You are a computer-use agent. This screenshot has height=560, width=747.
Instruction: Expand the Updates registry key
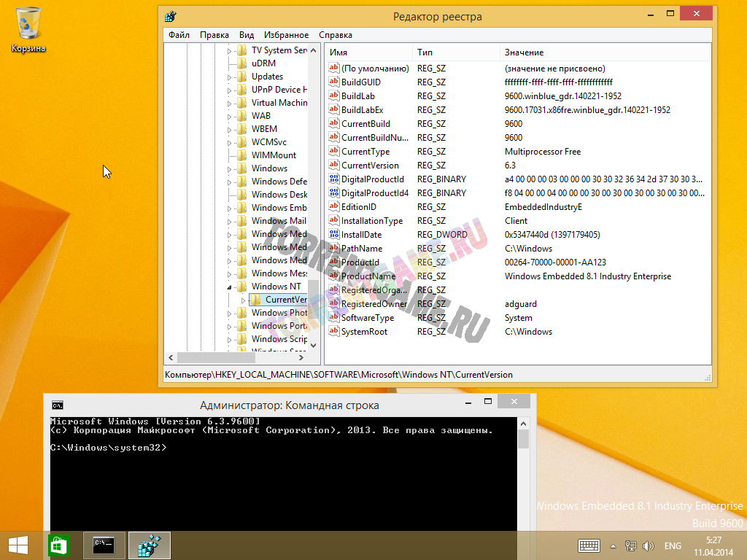pyautogui.click(x=230, y=77)
